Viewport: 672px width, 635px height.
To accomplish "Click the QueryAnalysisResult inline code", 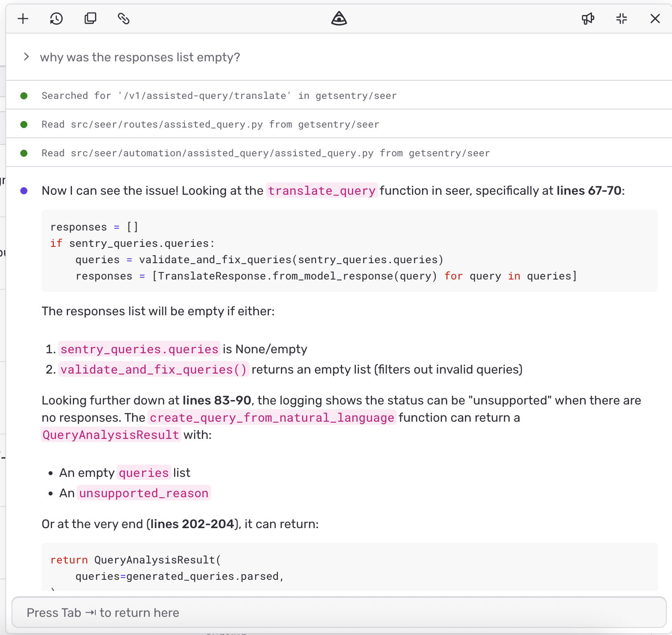I will [111, 435].
